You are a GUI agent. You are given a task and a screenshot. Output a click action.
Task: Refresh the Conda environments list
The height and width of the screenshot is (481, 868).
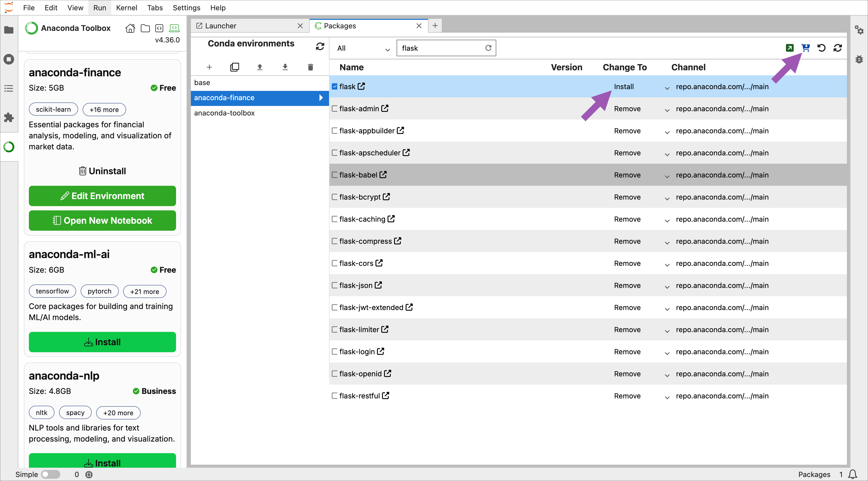pos(320,46)
